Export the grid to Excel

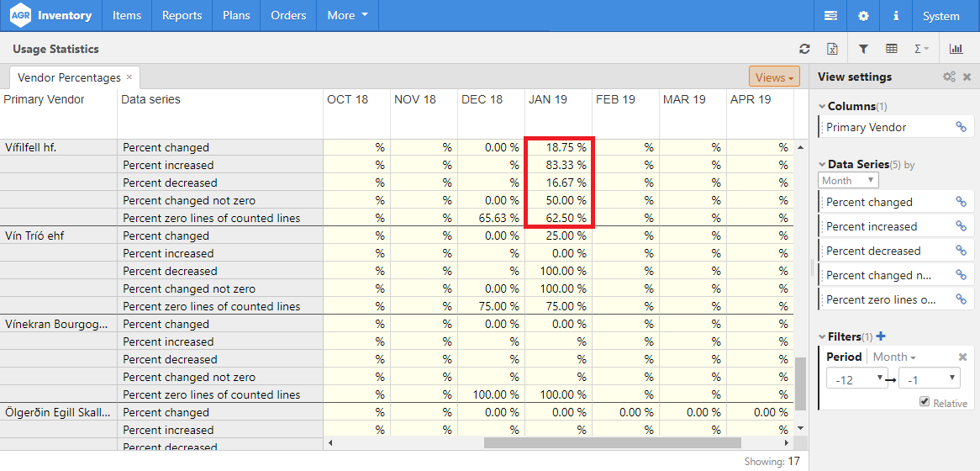point(832,50)
